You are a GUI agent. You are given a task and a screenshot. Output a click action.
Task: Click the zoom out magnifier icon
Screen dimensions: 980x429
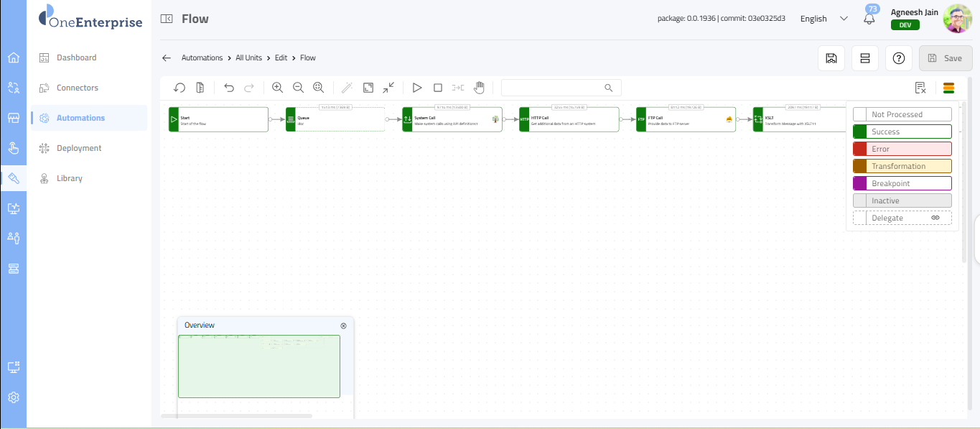coord(298,88)
